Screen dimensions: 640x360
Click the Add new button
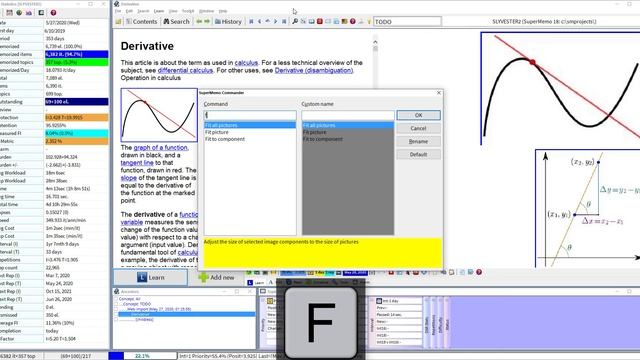tap(216, 278)
